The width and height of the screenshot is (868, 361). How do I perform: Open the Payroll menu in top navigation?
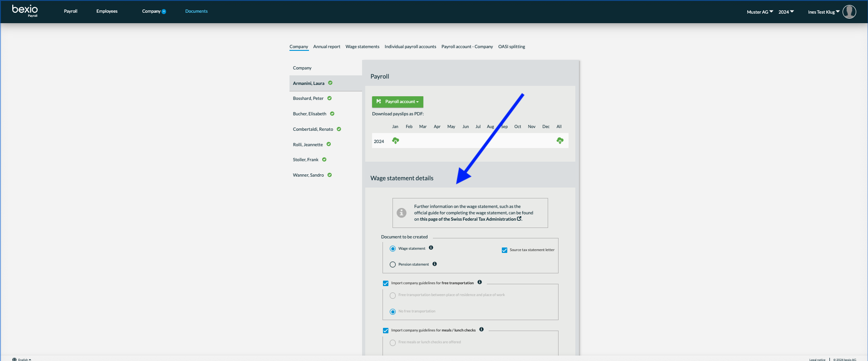pos(71,11)
